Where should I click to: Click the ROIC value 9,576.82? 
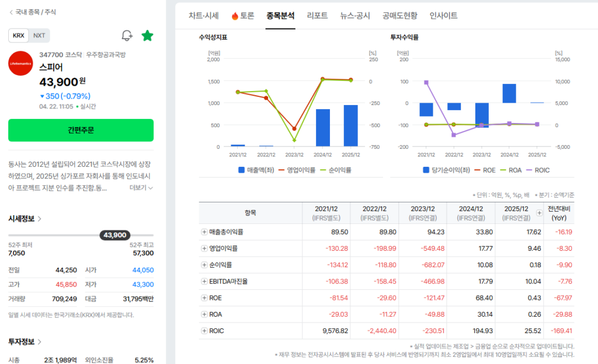click(335, 331)
